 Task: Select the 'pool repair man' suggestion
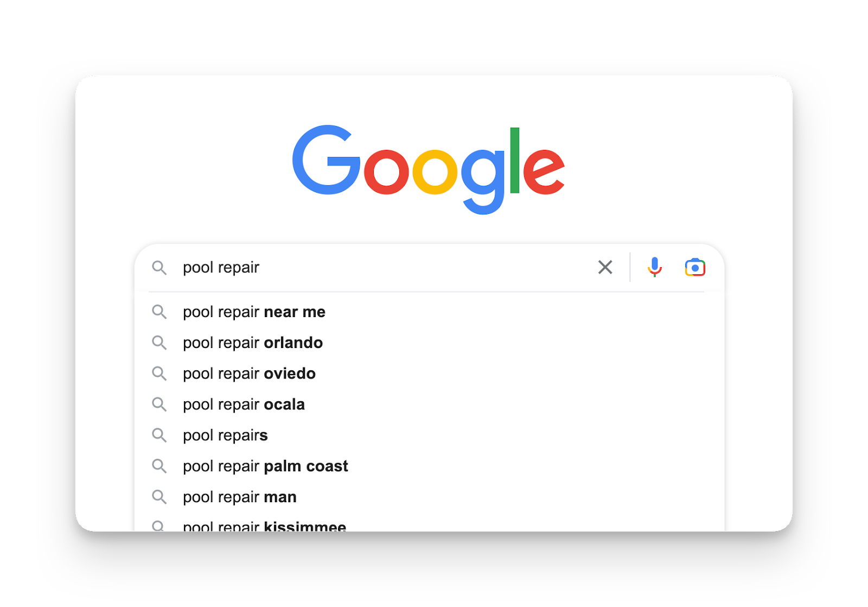point(239,497)
